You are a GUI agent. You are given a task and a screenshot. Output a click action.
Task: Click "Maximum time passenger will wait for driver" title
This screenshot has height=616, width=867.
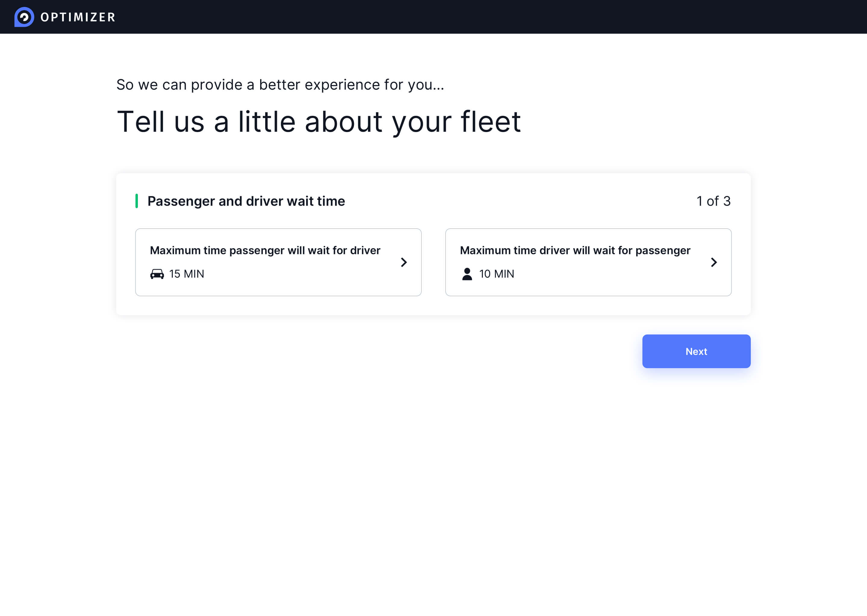pos(265,250)
